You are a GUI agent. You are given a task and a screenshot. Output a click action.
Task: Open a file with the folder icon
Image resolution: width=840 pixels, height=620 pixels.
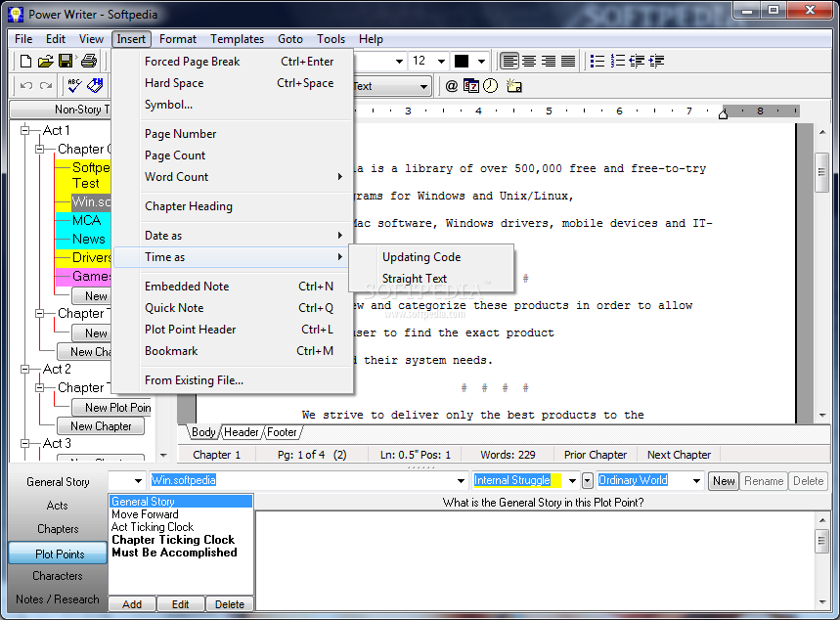coord(46,61)
